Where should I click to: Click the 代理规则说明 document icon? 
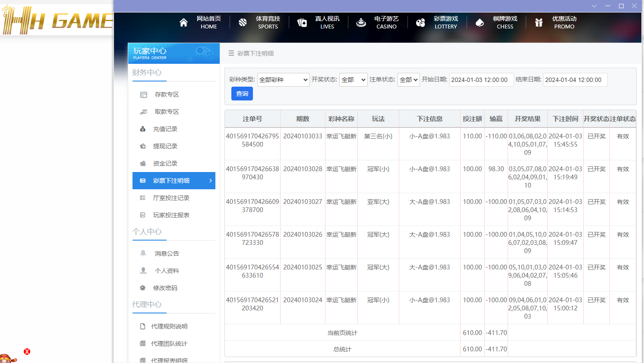coord(143,326)
